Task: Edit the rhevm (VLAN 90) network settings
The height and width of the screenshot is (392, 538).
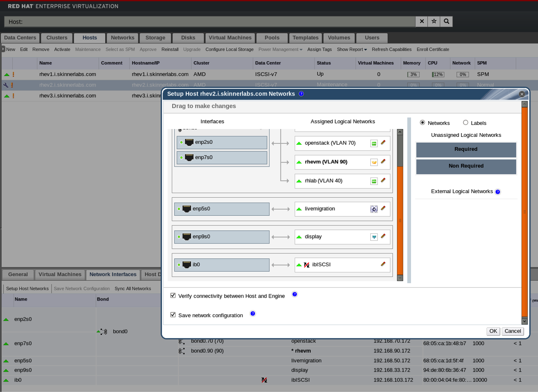Action: point(383,162)
